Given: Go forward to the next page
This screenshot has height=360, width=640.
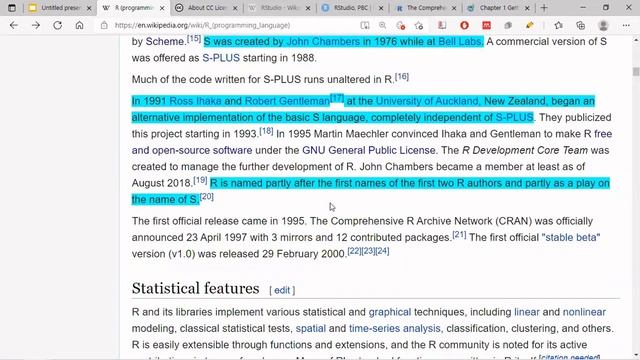Looking at the screenshot, I should [36, 25].
